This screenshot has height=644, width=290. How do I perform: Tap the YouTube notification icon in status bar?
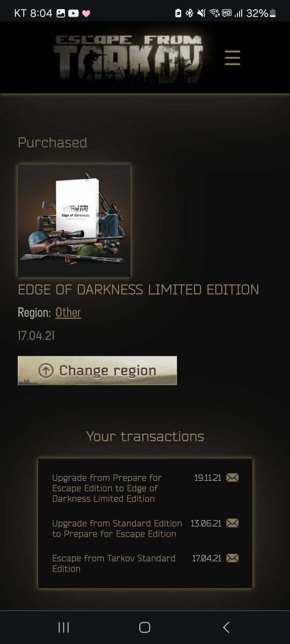point(74,13)
